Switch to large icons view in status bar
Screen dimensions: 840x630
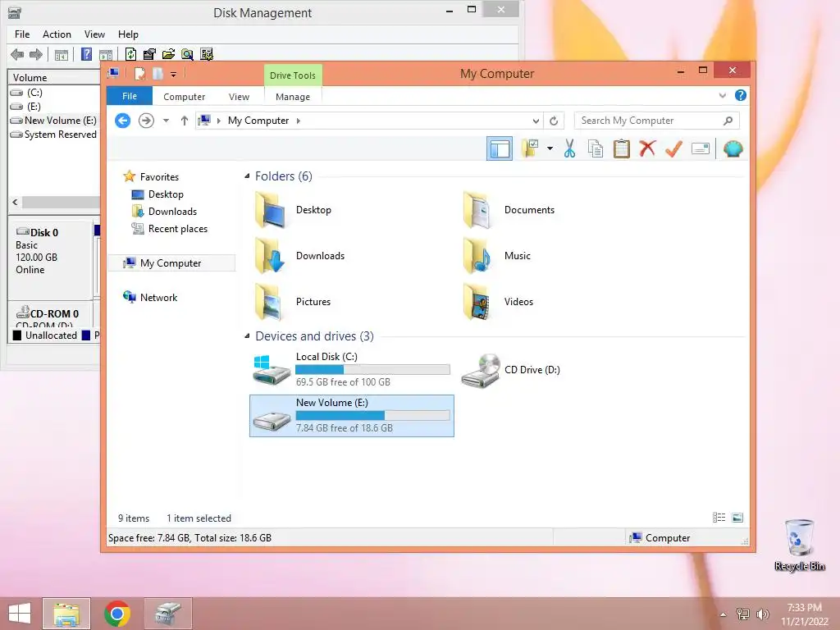tap(737, 518)
